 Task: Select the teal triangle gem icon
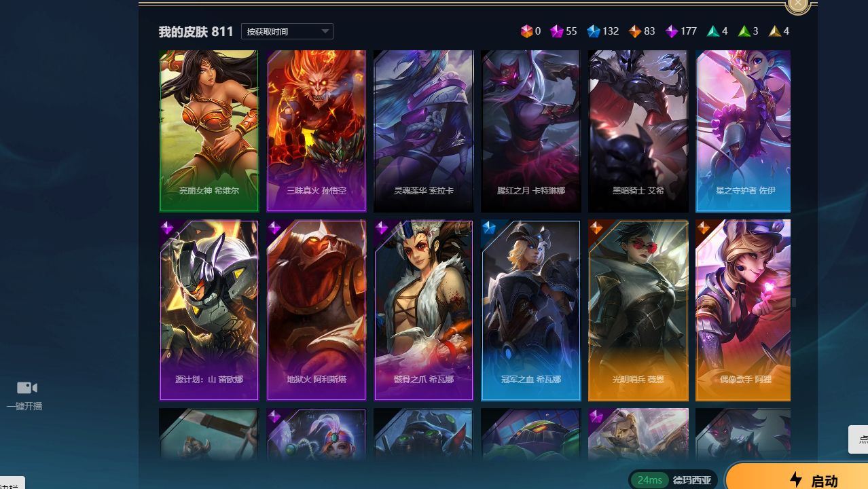click(712, 31)
